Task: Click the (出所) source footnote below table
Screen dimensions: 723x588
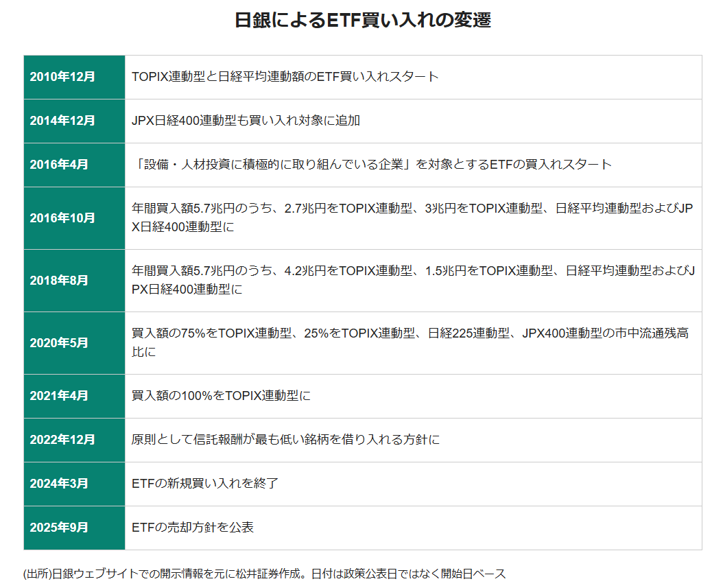Action: tap(264, 574)
